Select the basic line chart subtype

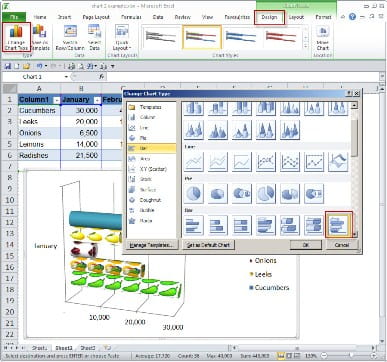pos(194,162)
